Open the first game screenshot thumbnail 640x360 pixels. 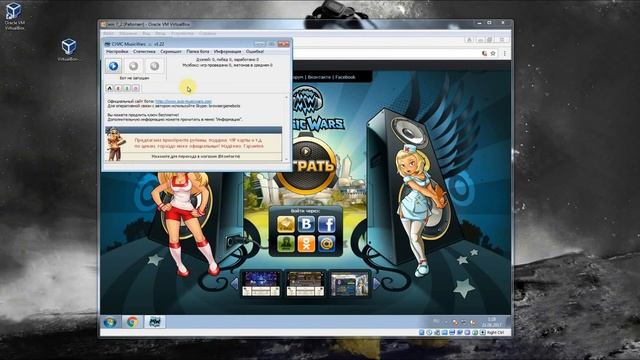pyautogui.click(x=261, y=283)
